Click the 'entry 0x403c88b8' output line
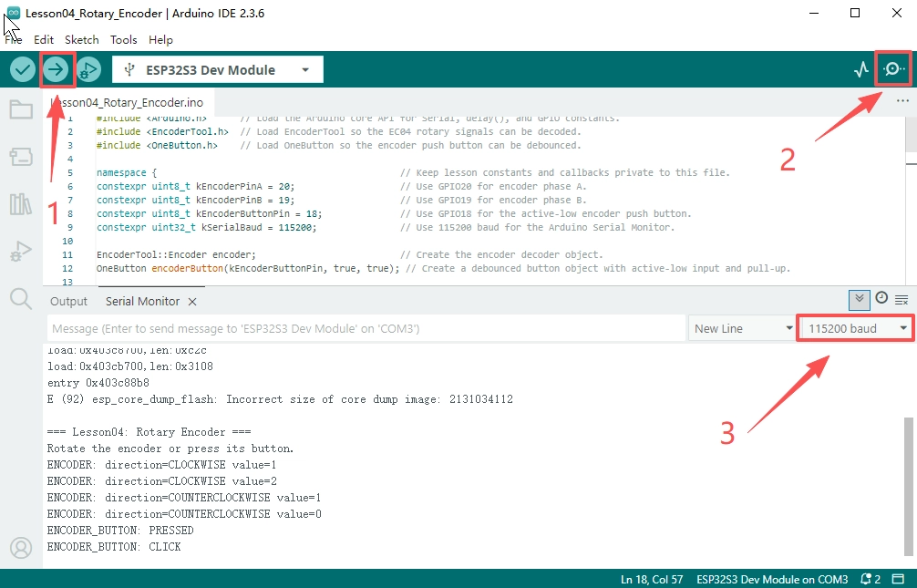 (x=98, y=383)
